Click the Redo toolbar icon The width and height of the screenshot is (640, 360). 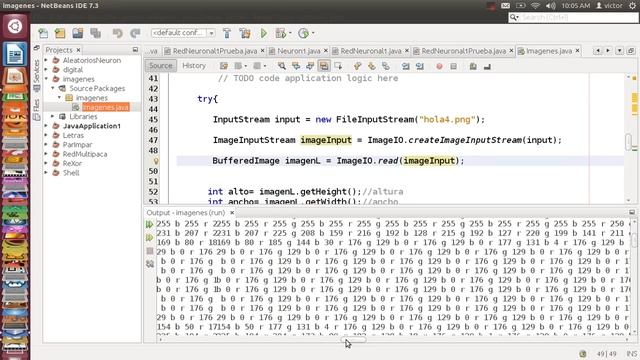pyautogui.click(x=135, y=33)
